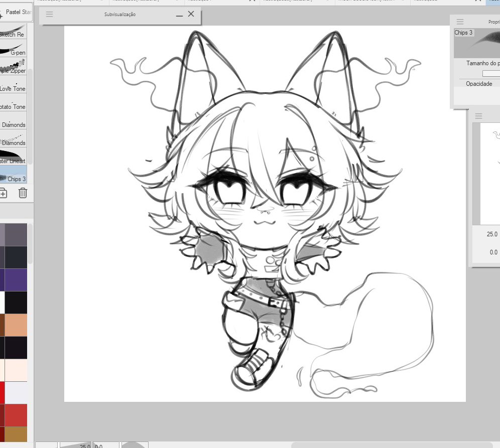Open hamburger menu above the navigator thumbnail
500x448 pixels.
point(478,116)
